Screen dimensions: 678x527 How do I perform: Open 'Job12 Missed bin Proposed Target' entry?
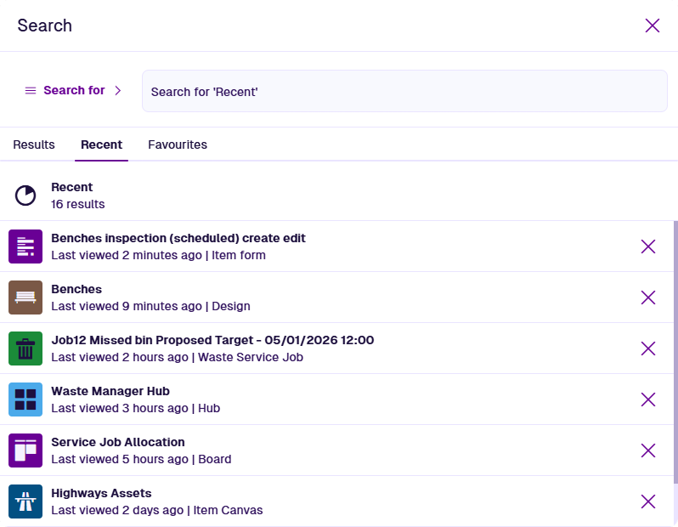click(x=212, y=340)
